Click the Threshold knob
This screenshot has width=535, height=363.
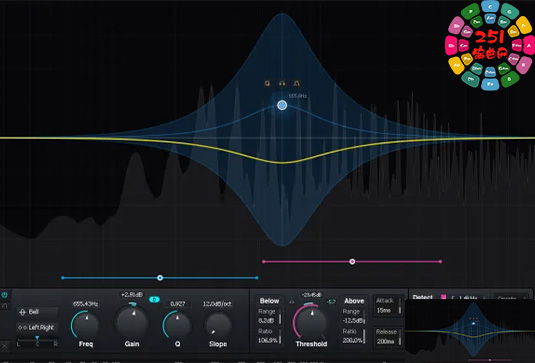311,322
